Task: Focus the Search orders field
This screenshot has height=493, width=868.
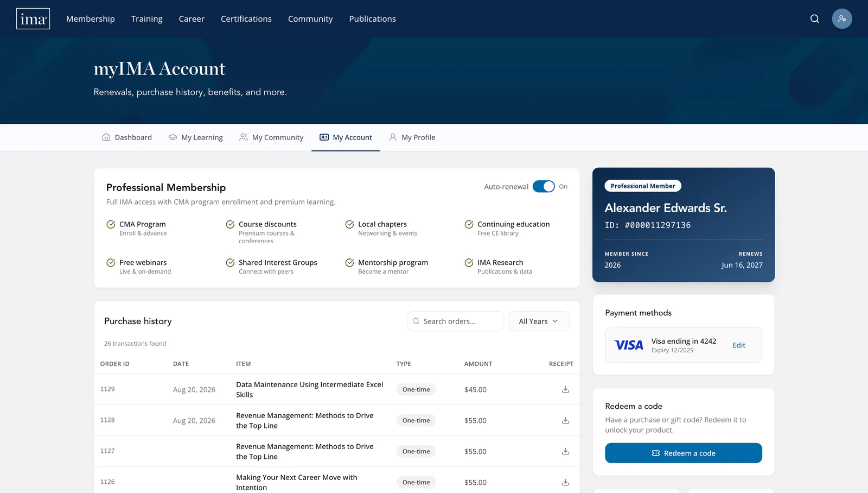Action: [x=456, y=321]
